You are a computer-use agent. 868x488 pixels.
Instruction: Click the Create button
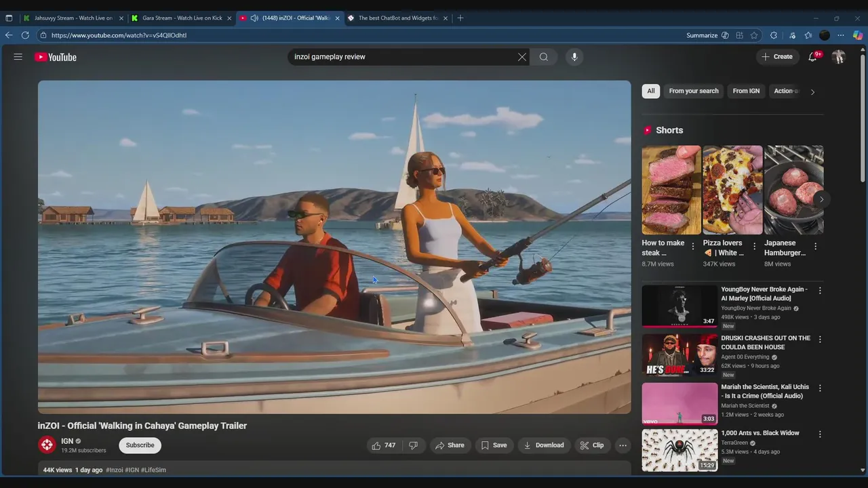(777, 57)
